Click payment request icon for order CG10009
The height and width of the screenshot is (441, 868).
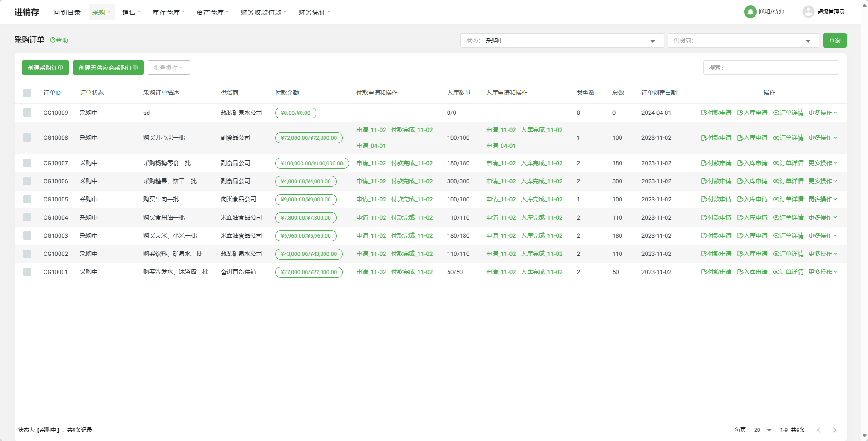pyautogui.click(x=704, y=113)
